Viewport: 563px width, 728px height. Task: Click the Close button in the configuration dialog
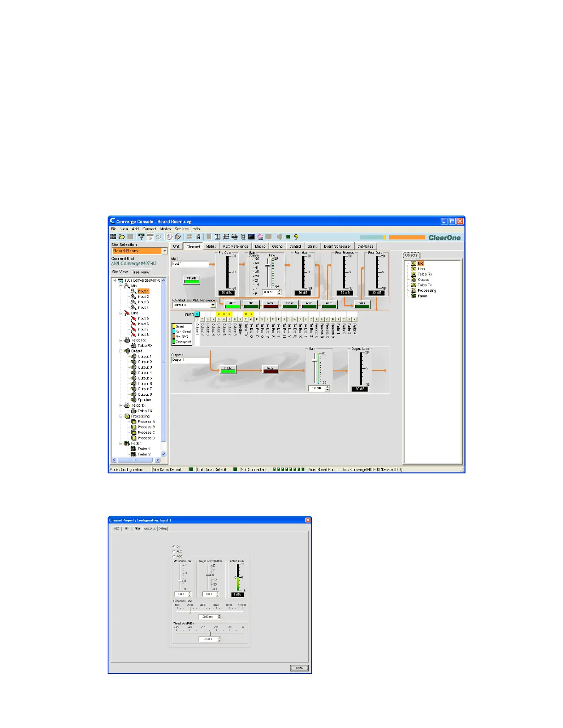coord(299,668)
